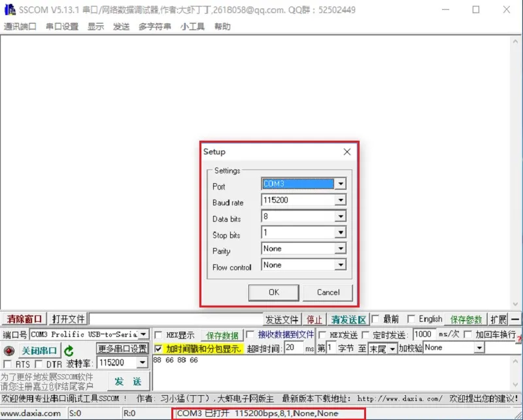The width and height of the screenshot is (523, 420).
Task: Open the 串口设置 menu
Action: [x=62, y=26]
